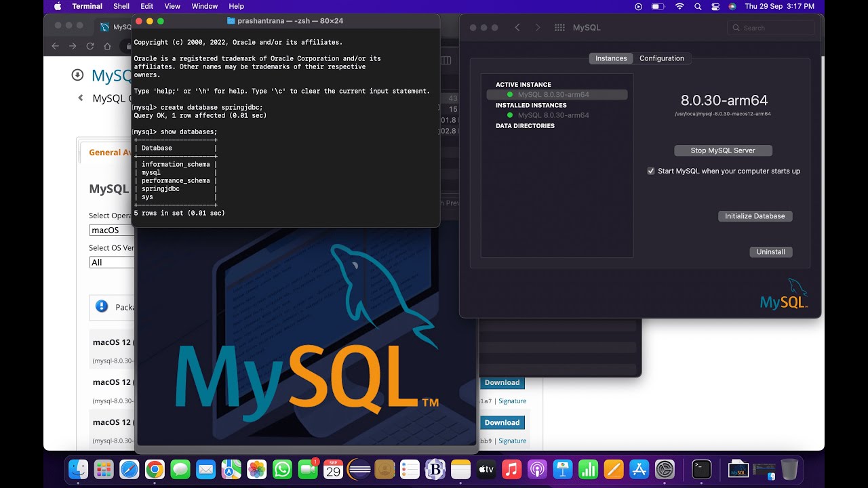The width and height of the screenshot is (868, 488).
Task: Open FaceTime from the dock
Action: pos(307,469)
